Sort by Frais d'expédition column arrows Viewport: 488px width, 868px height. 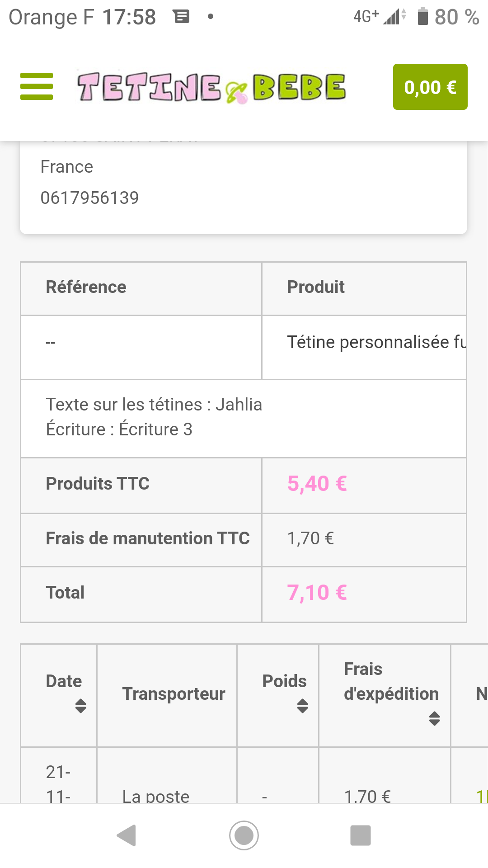tap(434, 718)
